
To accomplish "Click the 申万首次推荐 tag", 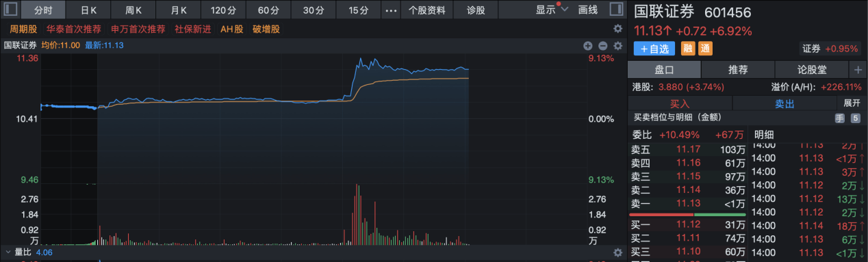I will (138, 29).
